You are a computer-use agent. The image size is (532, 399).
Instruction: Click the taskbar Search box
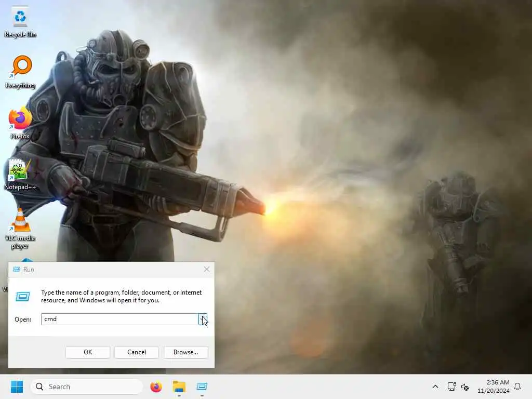click(x=87, y=387)
